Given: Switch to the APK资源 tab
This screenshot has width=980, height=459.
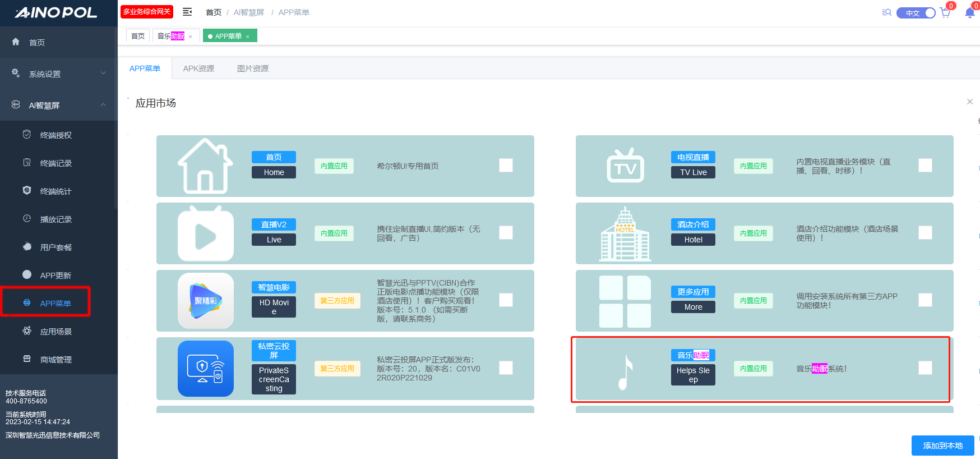Looking at the screenshot, I should (x=198, y=68).
